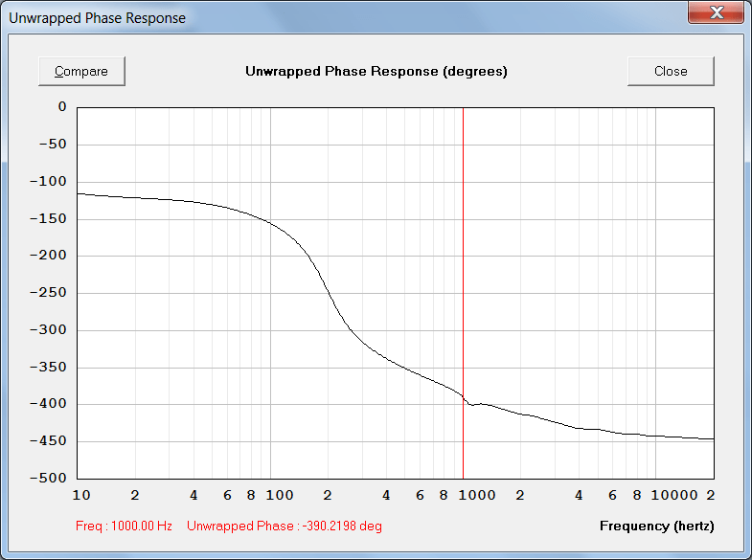Image resolution: width=752 pixels, height=560 pixels.
Task: Click the -100 y-axis label
Action: 48,181
